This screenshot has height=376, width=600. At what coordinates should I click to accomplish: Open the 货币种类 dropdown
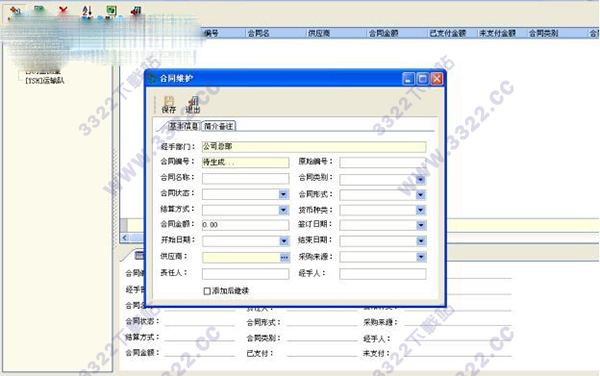click(x=421, y=210)
